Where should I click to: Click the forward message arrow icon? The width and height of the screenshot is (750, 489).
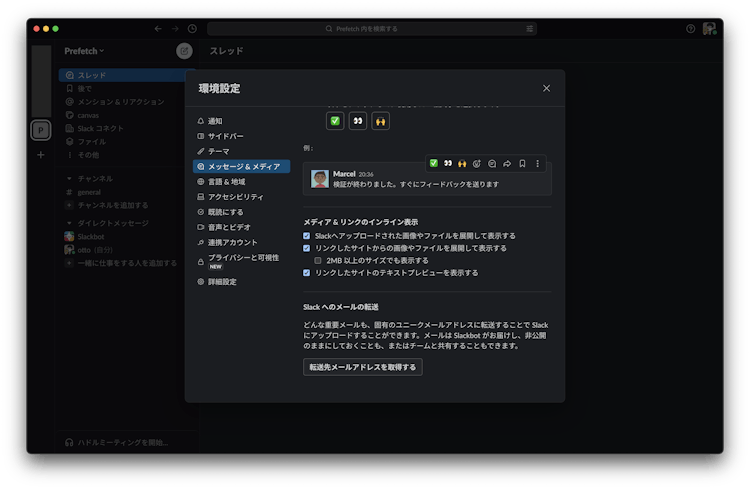(x=507, y=163)
